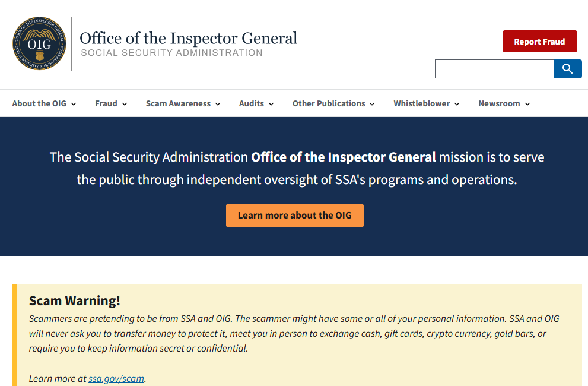Click the Learn more about the OIG button
Screen dimensions: 588x386
pyautogui.click(x=294, y=215)
